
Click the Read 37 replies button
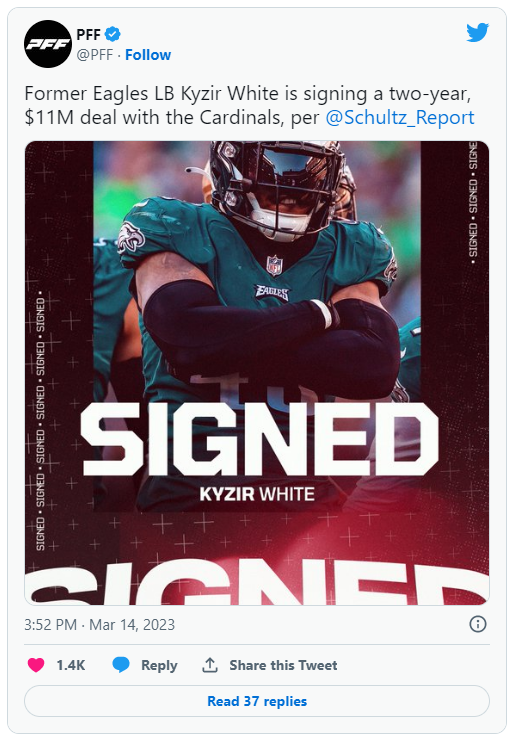257,701
